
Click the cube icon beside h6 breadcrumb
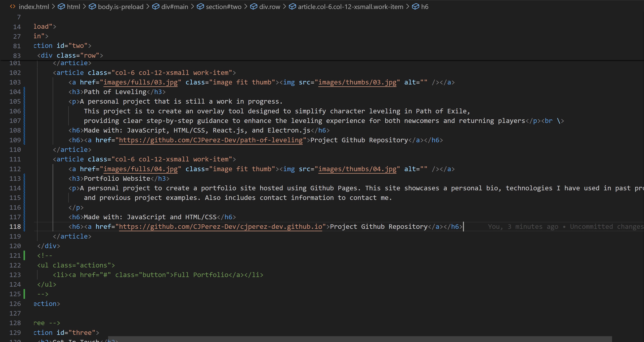coord(415,7)
